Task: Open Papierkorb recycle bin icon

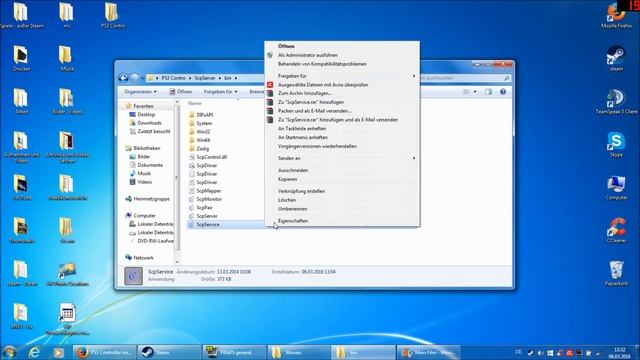Action: [616, 273]
